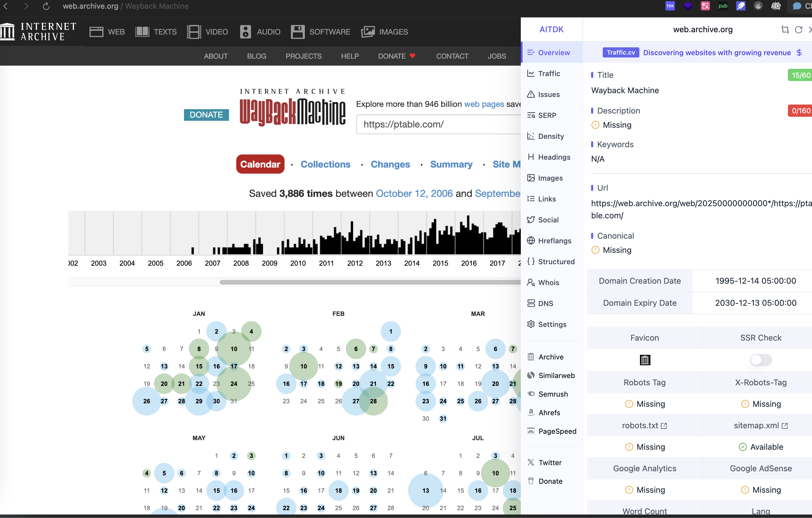Go back in browser history
Screen dimensions: 812x518
(6, 6)
